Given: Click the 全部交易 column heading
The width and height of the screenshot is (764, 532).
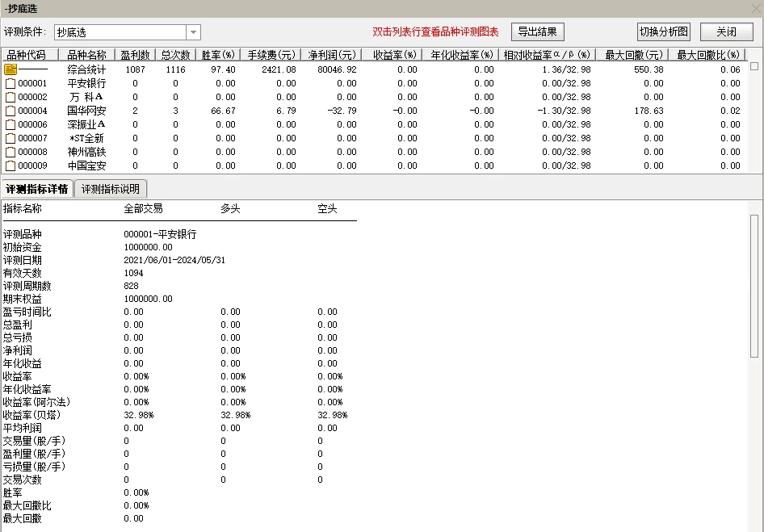Looking at the screenshot, I should [143, 209].
